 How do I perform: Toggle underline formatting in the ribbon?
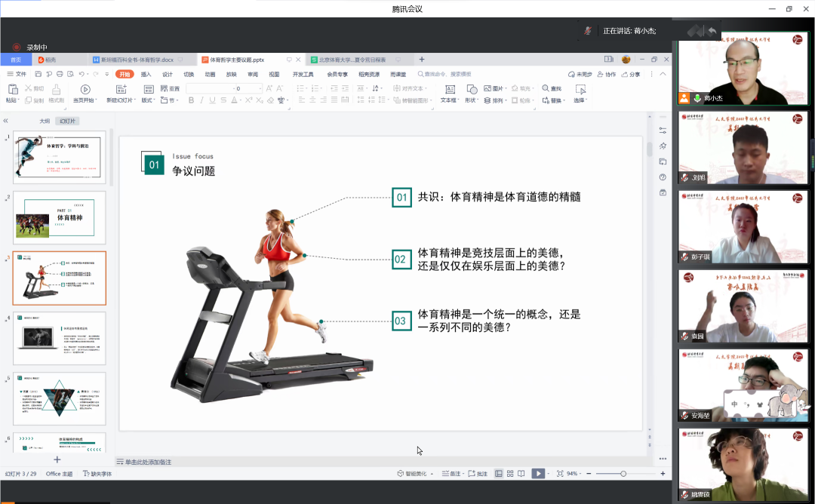pyautogui.click(x=211, y=100)
